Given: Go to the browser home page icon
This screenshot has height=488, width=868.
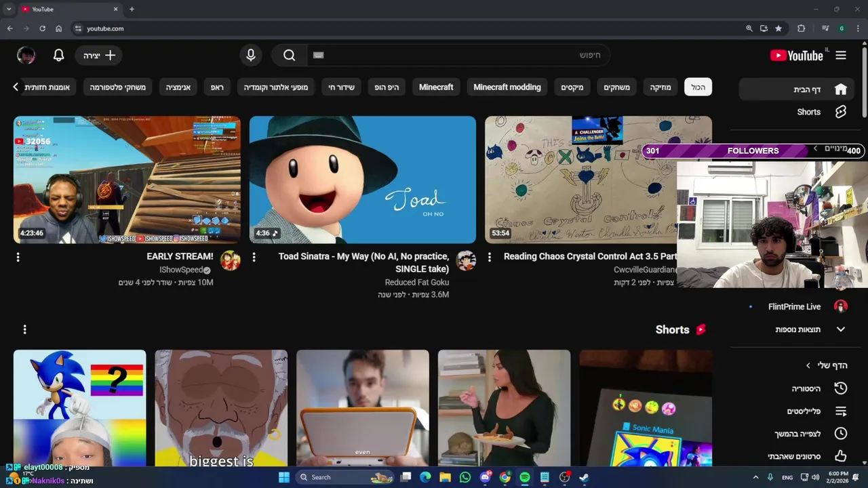Looking at the screenshot, I should (x=58, y=28).
